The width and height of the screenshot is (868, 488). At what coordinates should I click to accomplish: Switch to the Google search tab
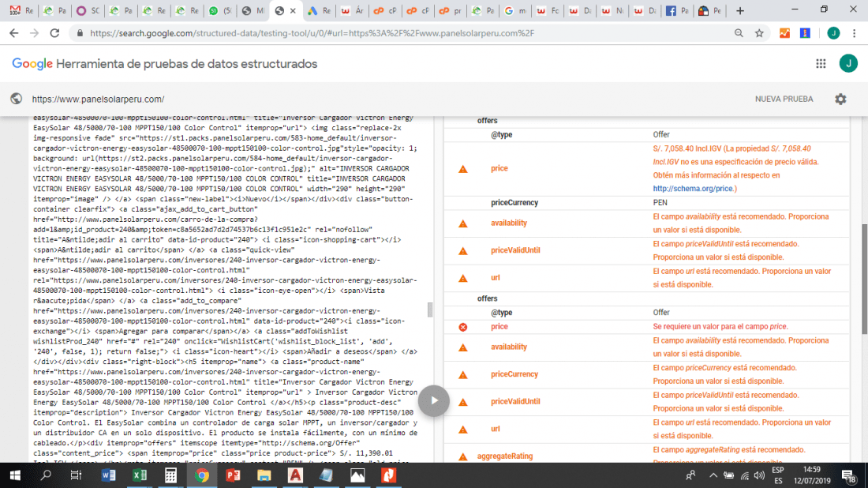click(x=515, y=10)
